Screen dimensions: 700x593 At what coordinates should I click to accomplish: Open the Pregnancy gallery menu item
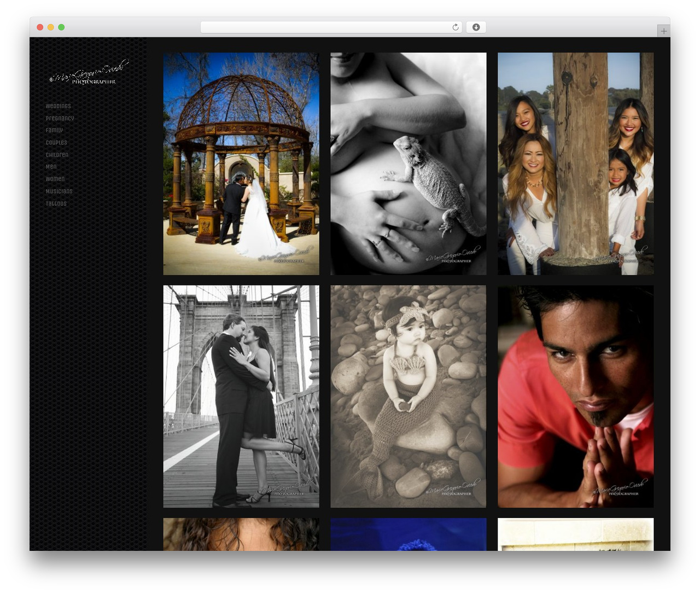60,118
